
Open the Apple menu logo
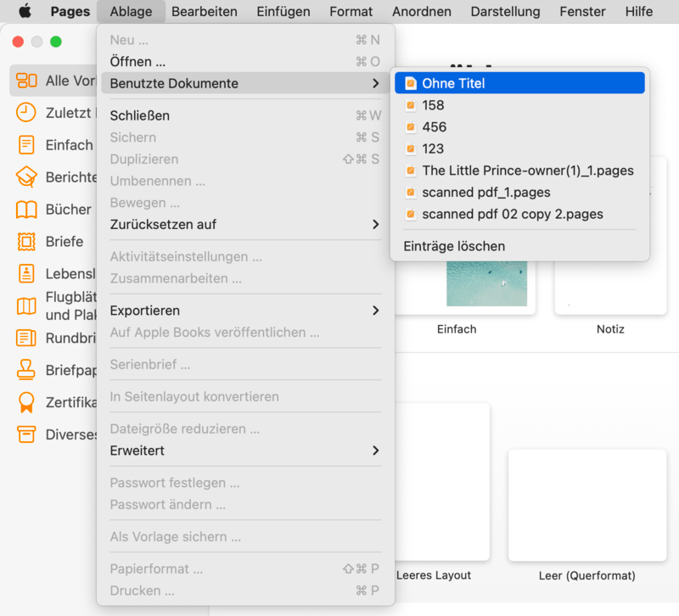[25, 12]
